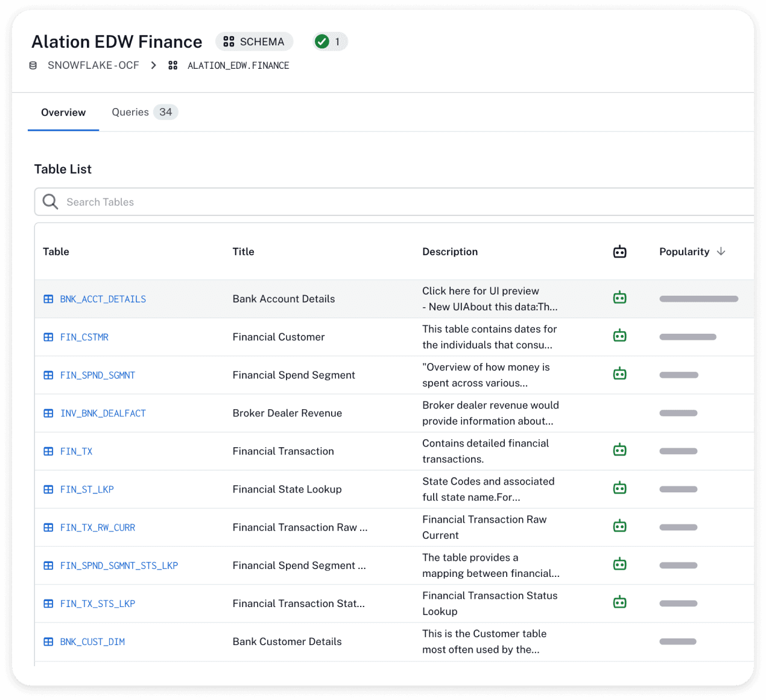Click the search magnifier icon
Viewport: 766px width, 700px height.
(x=51, y=202)
